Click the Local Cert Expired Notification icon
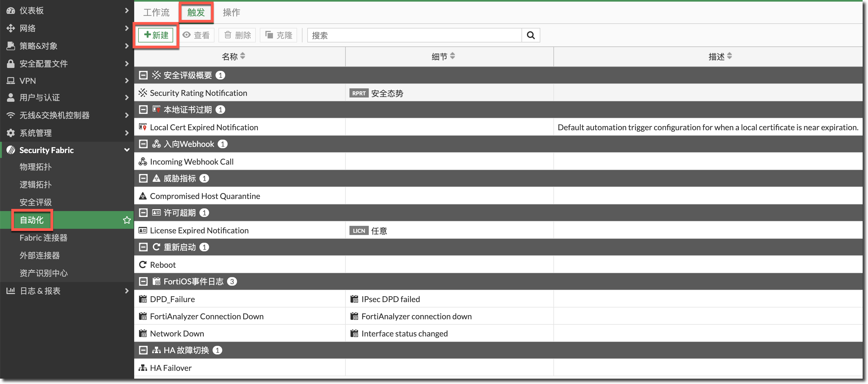This screenshot has height=384, width=868. click(x=143, y=127)
